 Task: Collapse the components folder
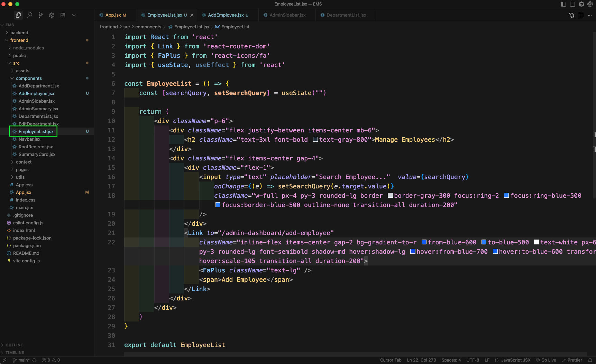[x=47, y=78]
